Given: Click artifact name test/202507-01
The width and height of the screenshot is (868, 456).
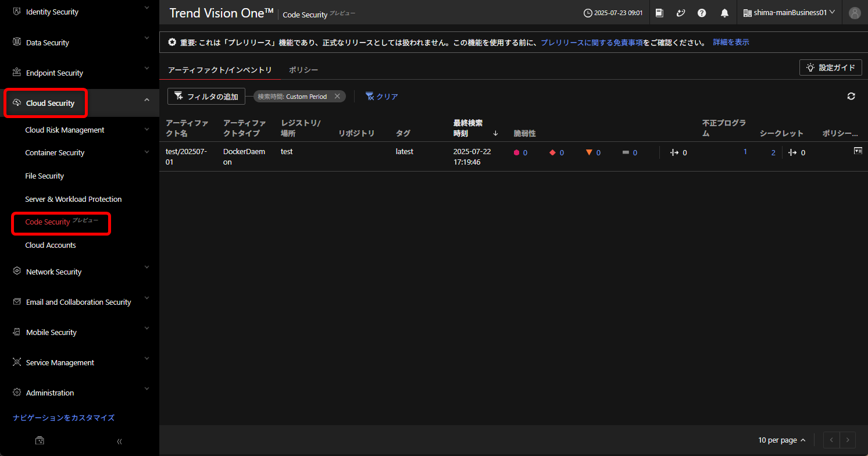Looking at the screenshot, I should coord(186,156).
